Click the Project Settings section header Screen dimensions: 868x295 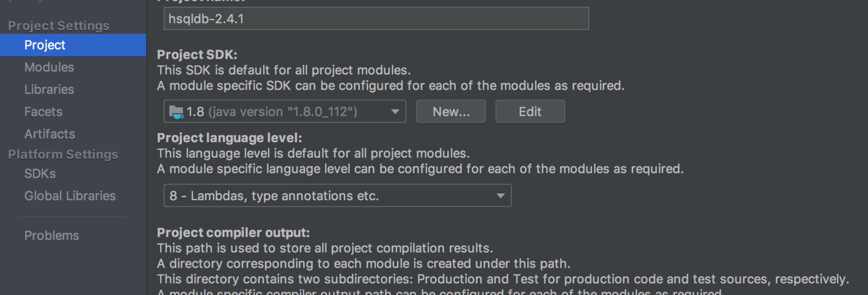click(x=59, y=26)
